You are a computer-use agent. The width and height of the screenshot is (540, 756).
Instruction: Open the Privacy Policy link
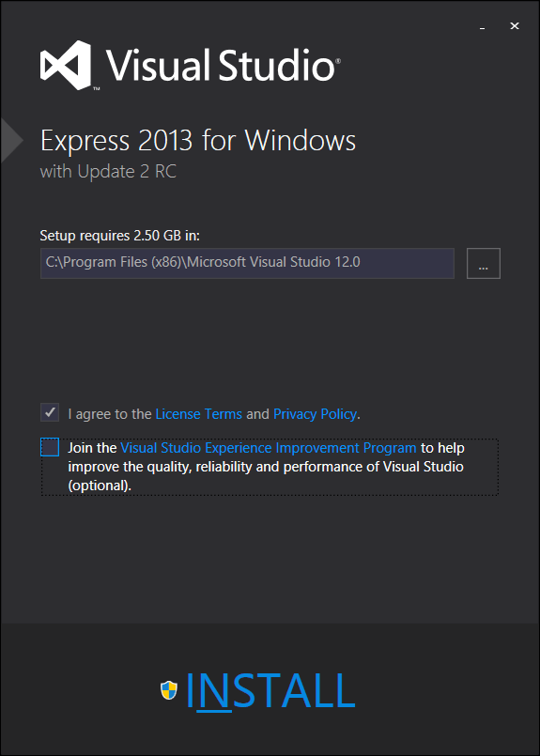click(315, 414)
